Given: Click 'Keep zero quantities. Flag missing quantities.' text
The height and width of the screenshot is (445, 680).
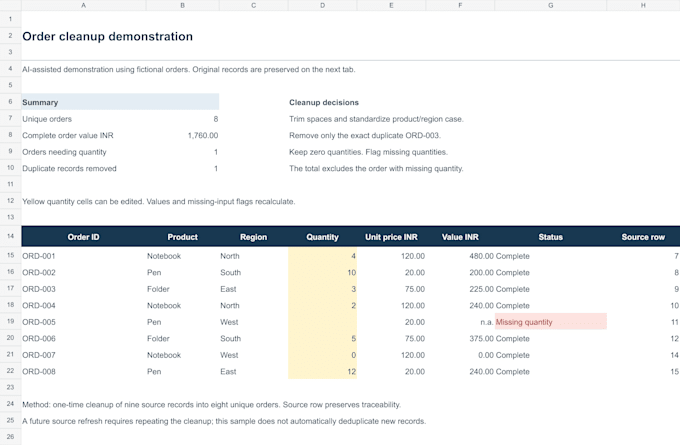Looking at the screenshot, I should (x=368, y=152).
